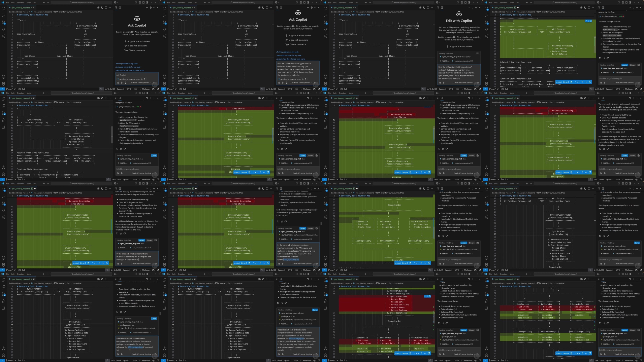
Task: Change Spaces: 3 indentation in Ln 39, Col 1 status bar
Action: point(610,89)
